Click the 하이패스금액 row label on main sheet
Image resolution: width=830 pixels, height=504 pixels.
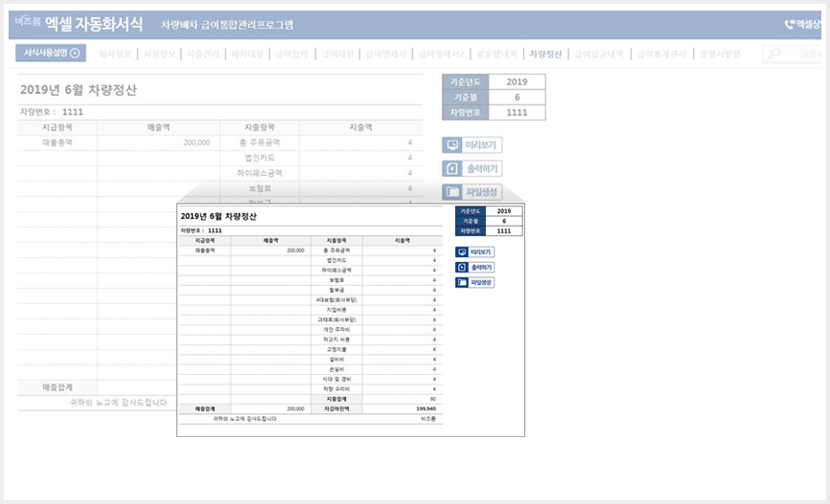259,173
